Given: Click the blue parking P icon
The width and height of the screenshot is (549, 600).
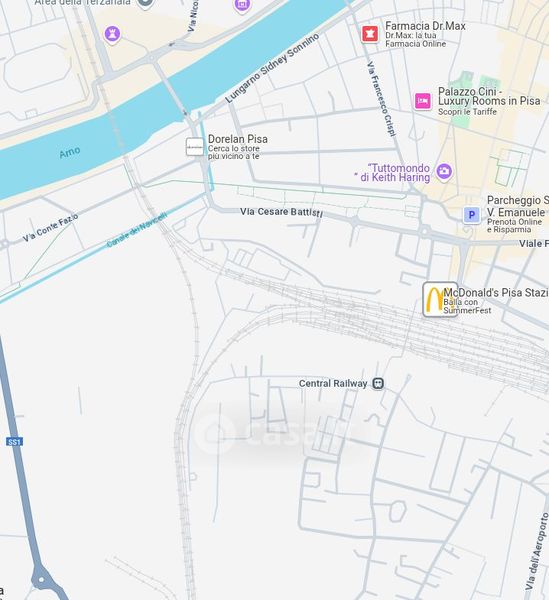Looking at the screenshot, I should [472, 215].
